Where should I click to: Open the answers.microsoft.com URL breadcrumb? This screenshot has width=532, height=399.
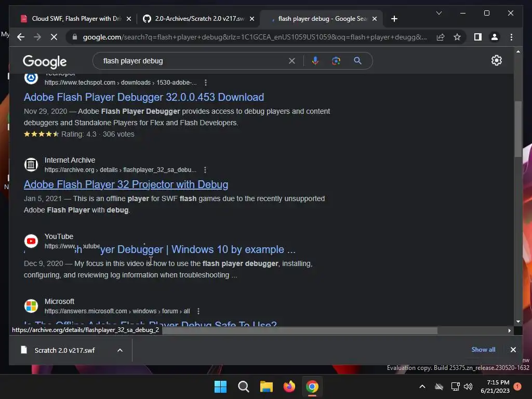[x=117, y=311]
